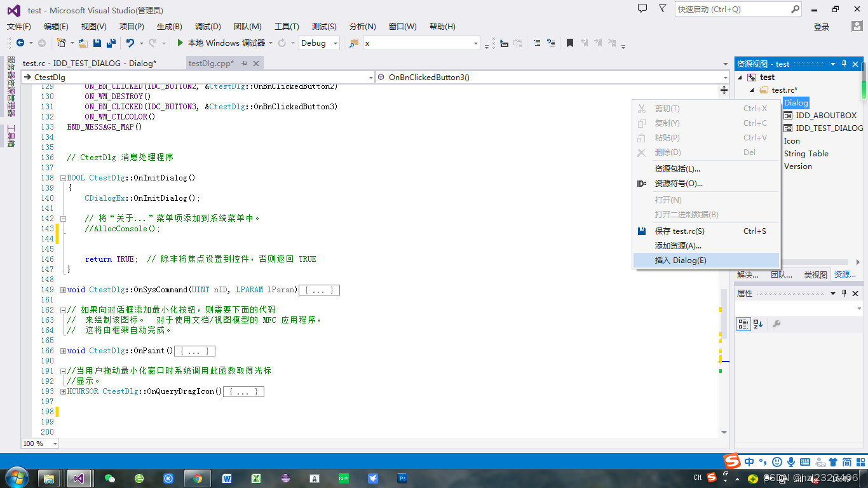Switch to the 解决... panel tab

748,274
